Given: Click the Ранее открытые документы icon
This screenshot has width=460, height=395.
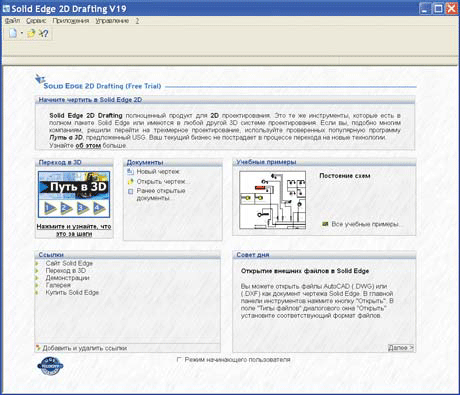Looking at the screenshot, I should [x=130, y=191].
